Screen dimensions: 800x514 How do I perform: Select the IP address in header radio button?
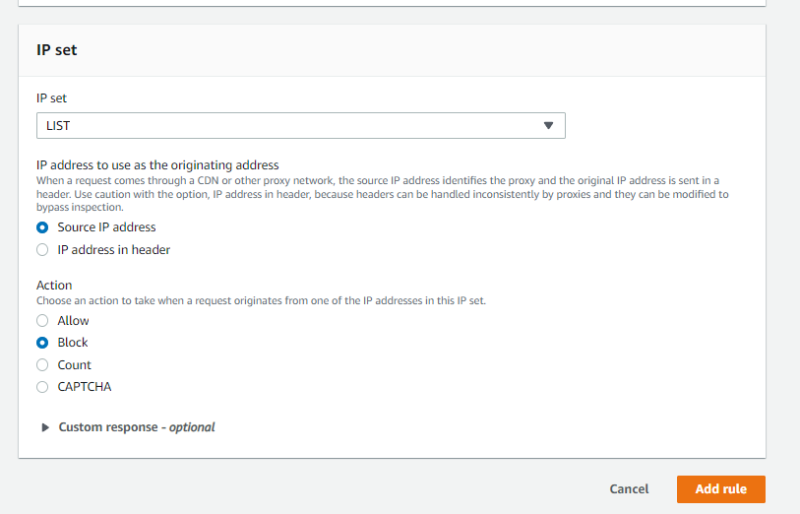(42, 249)
